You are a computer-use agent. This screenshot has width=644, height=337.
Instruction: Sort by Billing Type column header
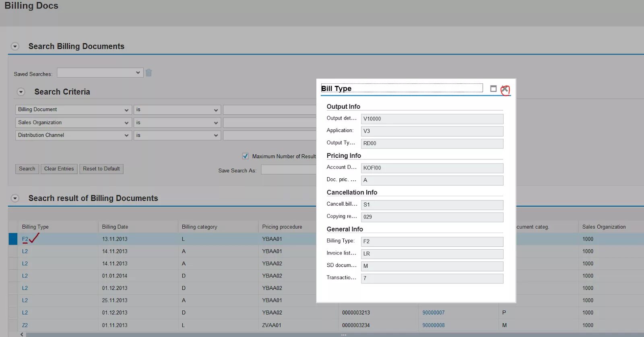pos(35,227)
